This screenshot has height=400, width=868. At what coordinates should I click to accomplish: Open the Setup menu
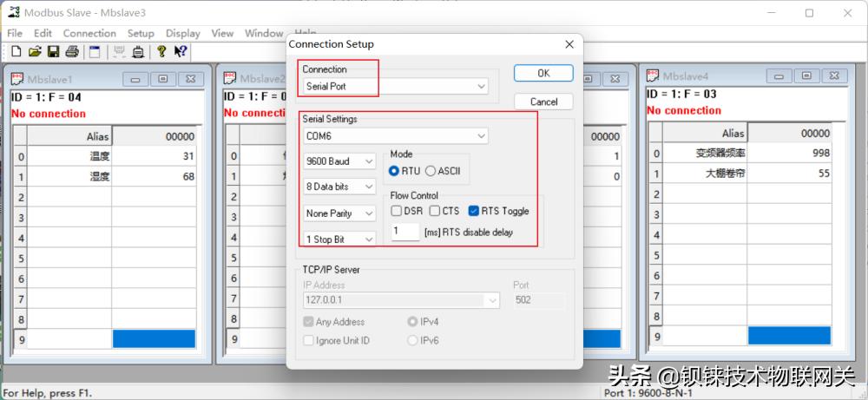click(x=141, y=33)
